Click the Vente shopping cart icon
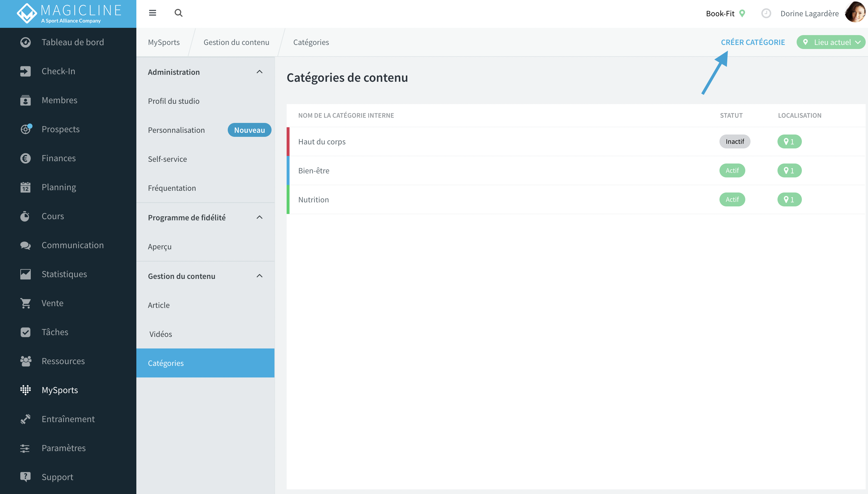 [26, 303]
